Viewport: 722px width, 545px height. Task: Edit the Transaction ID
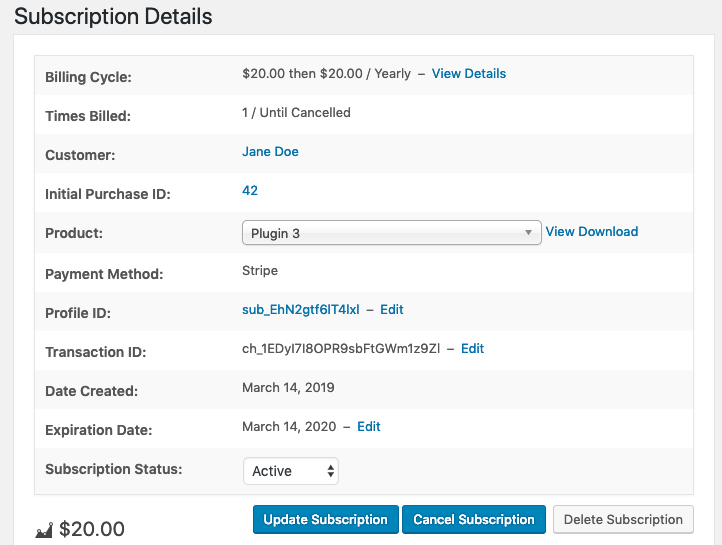[x=472, y=349]
